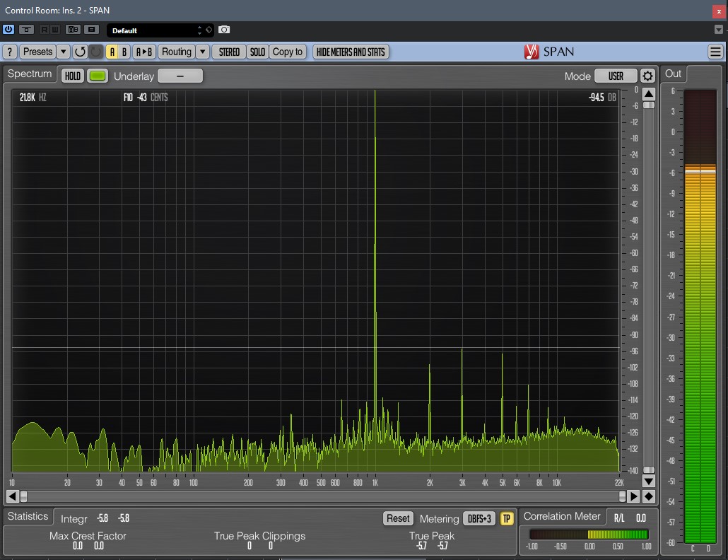728x560 pixels.
Task: Click the Max Crest Factor label
Action: pyautogui.click(x=88, y=536)
